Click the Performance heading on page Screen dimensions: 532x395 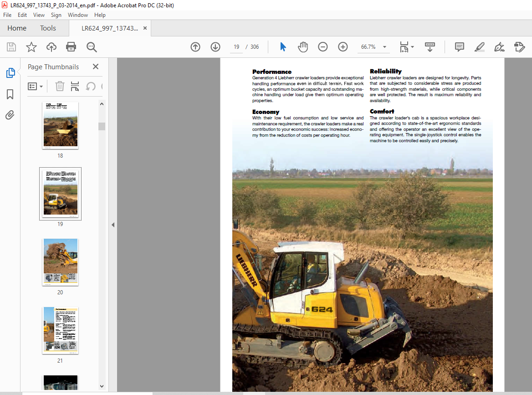[x=272, y=72]
